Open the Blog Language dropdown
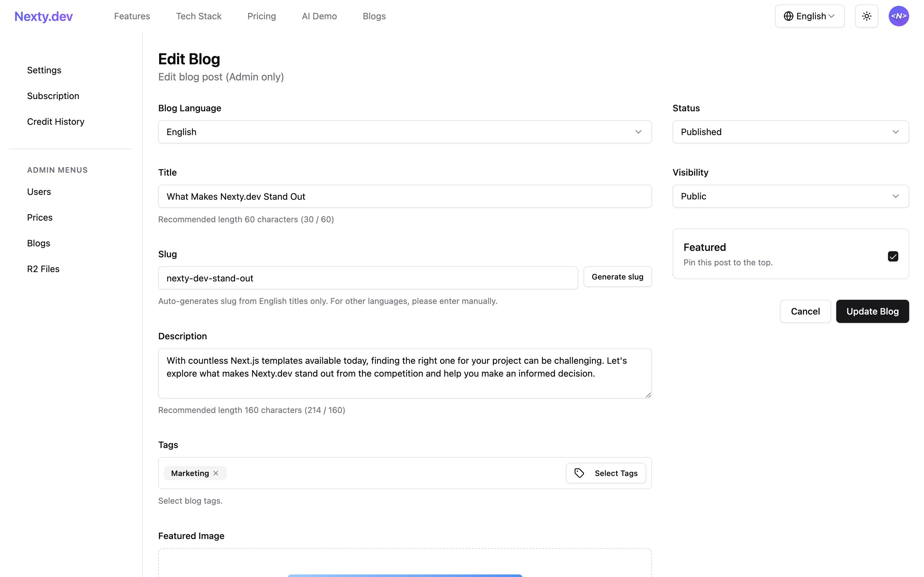Screen dimensions: 924x577 pyautogui.click(x=404, y=132)
